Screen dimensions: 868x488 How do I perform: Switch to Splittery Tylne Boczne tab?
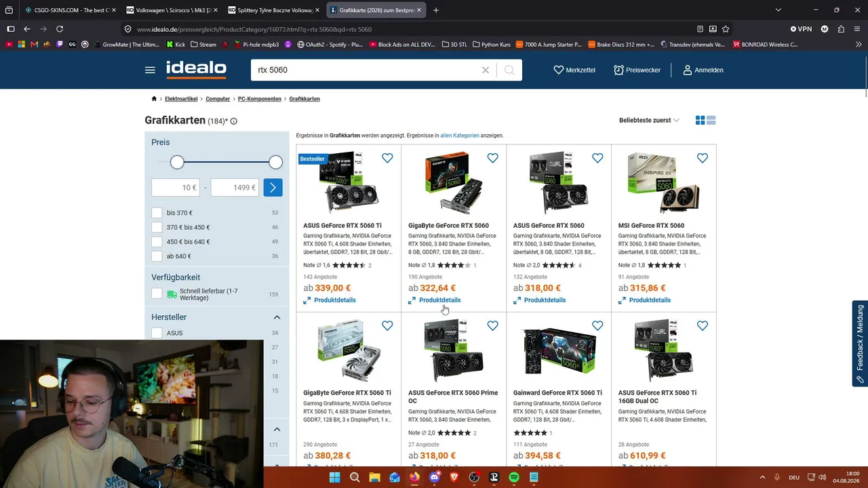pyautogui.click(x=273, y=10)
